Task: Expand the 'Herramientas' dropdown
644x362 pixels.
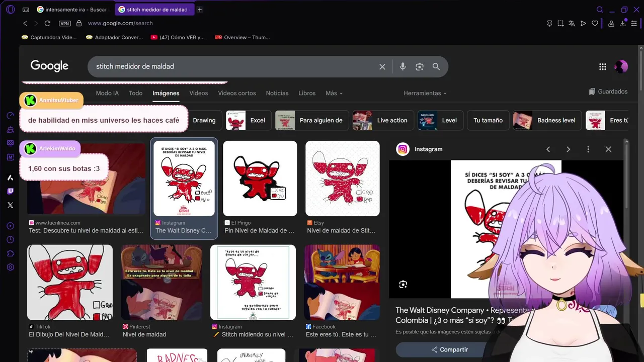Action: (x=425, y=93)
